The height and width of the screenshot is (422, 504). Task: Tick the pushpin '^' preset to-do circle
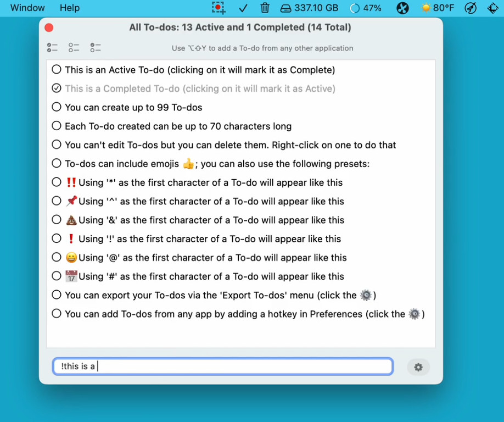[x=57, y=201]
